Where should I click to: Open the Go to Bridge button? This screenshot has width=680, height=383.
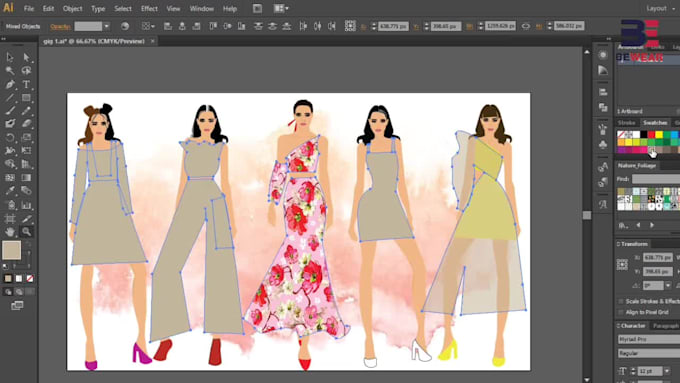[x=257, y=8]
